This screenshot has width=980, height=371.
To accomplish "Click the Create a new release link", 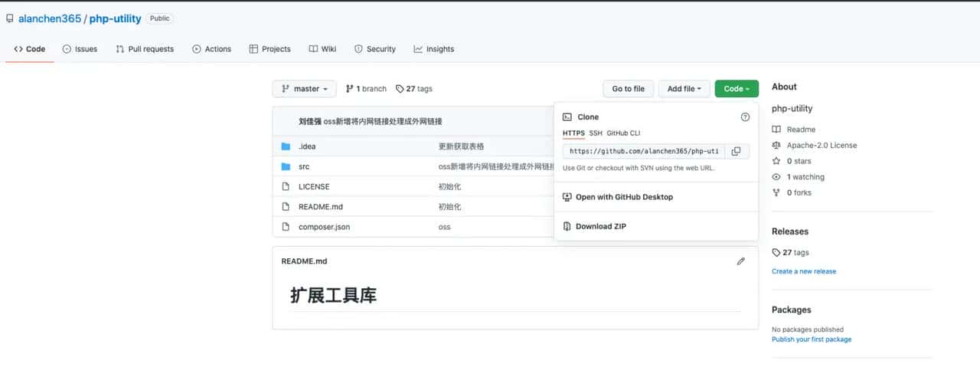I will [804, 271].
